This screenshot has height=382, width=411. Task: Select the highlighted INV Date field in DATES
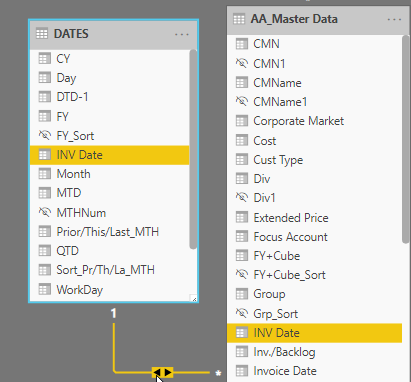point(110,155)
